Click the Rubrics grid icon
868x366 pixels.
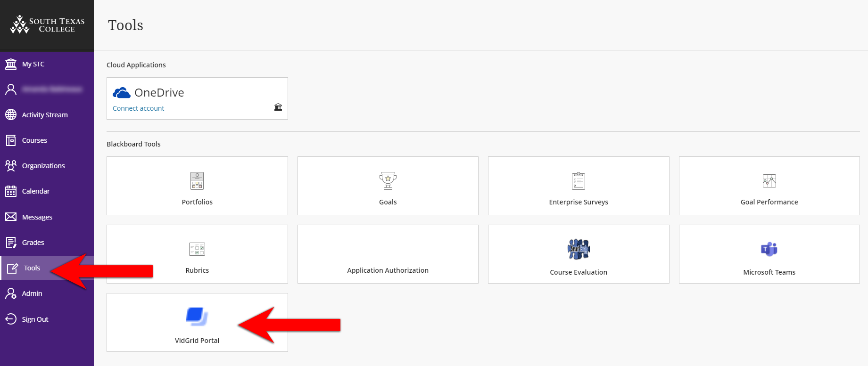[197, 249]
